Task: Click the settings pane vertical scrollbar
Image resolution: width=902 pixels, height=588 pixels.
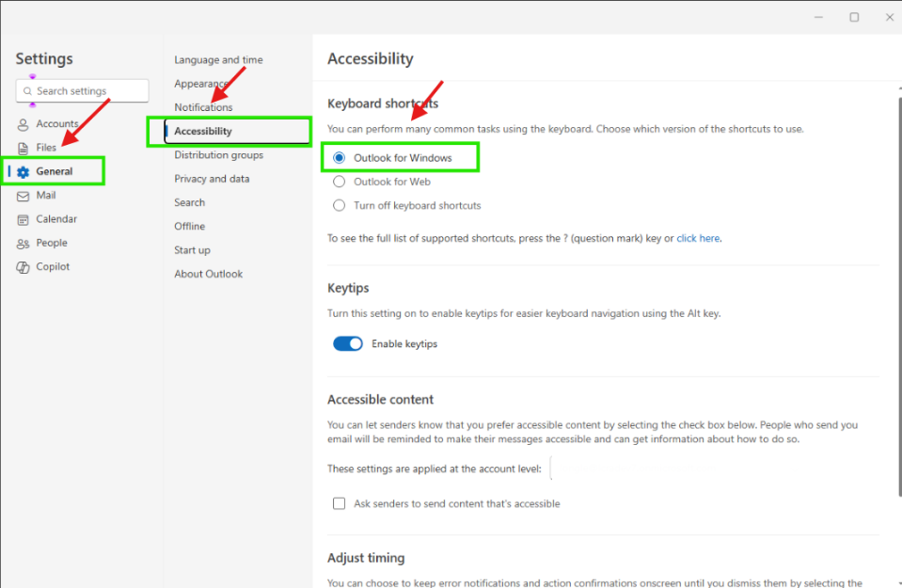Action: point(899,296)
